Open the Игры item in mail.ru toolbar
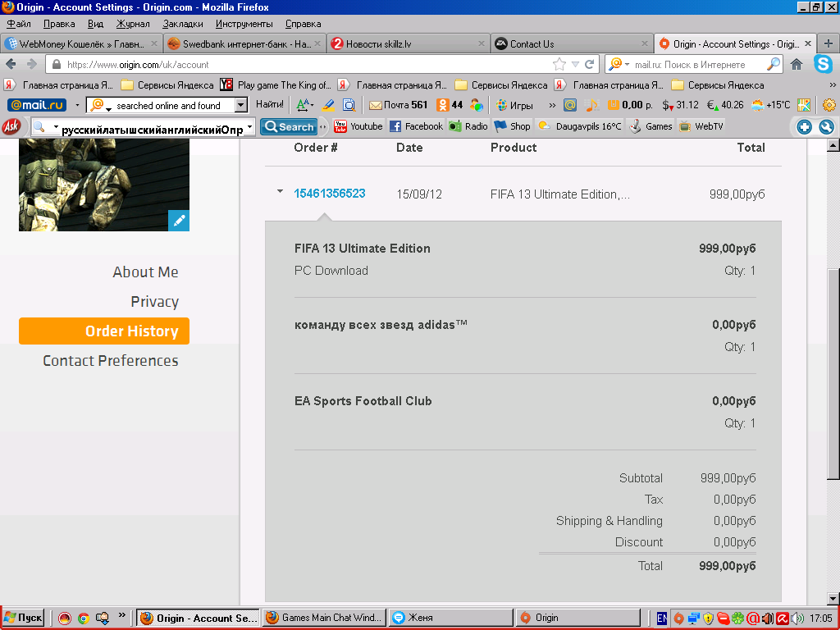The width and height of the screenshot is (840, 630). pos(514,105)
